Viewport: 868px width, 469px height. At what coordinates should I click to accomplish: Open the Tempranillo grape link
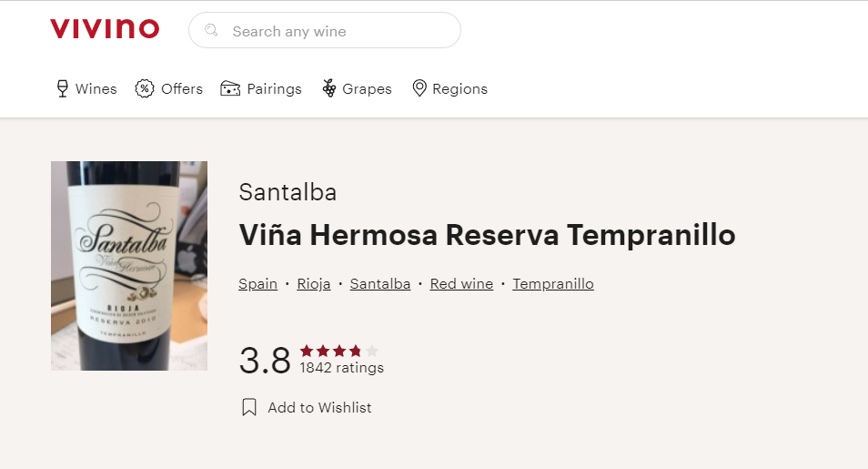point(553,284)
